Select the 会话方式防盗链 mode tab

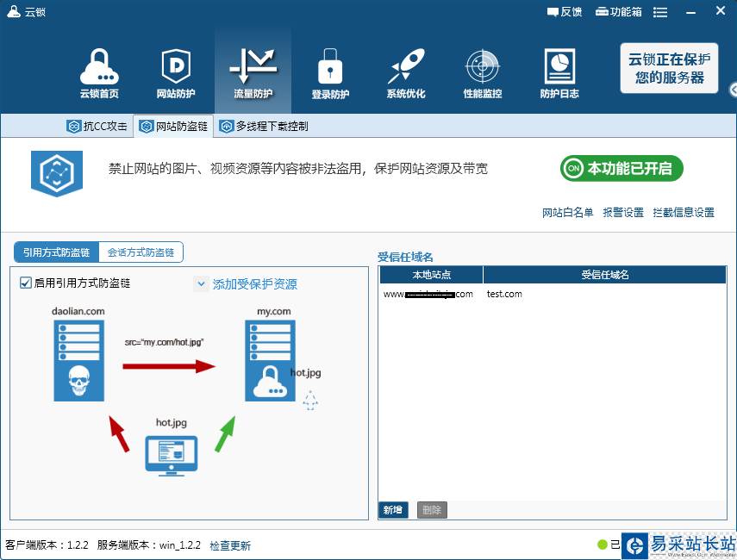point(141,252)
